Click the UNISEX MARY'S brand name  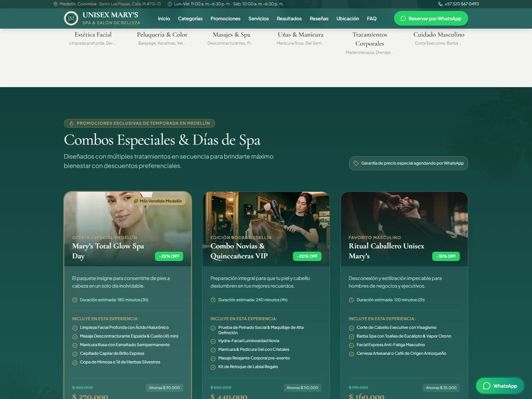coord(110,15)
